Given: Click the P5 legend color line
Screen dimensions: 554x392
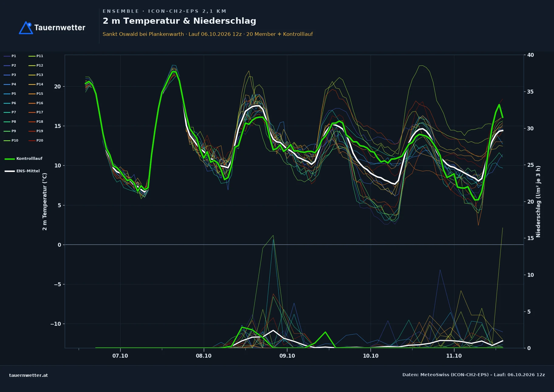Looking at the screenshot, I should point(7,94).
